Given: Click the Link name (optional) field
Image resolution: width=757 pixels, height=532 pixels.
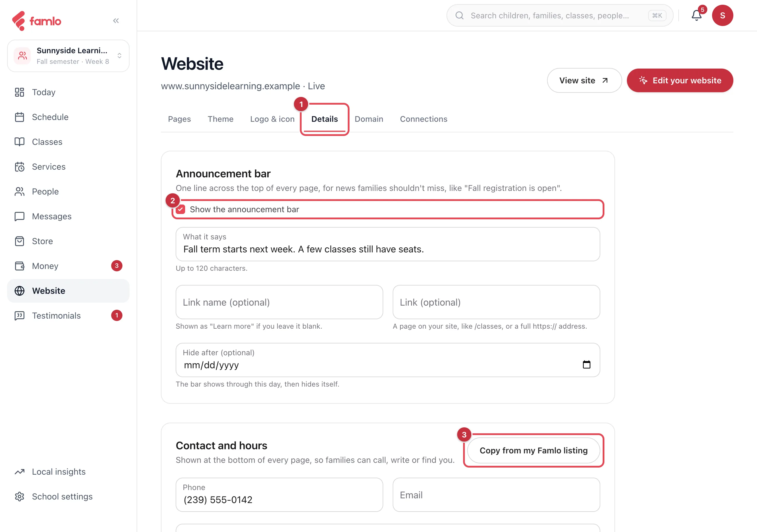Looking at the screenshot, I should tap(279, 302).
